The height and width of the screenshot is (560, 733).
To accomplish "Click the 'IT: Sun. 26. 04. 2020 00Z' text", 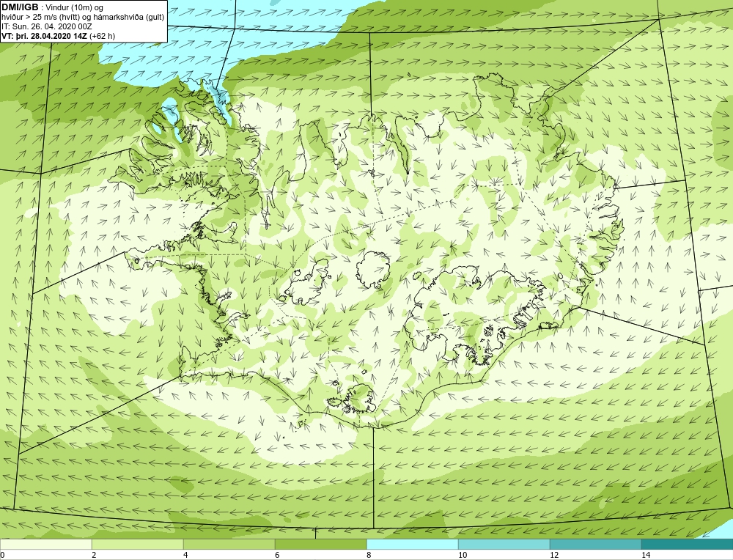I will (x=47, y=26).
